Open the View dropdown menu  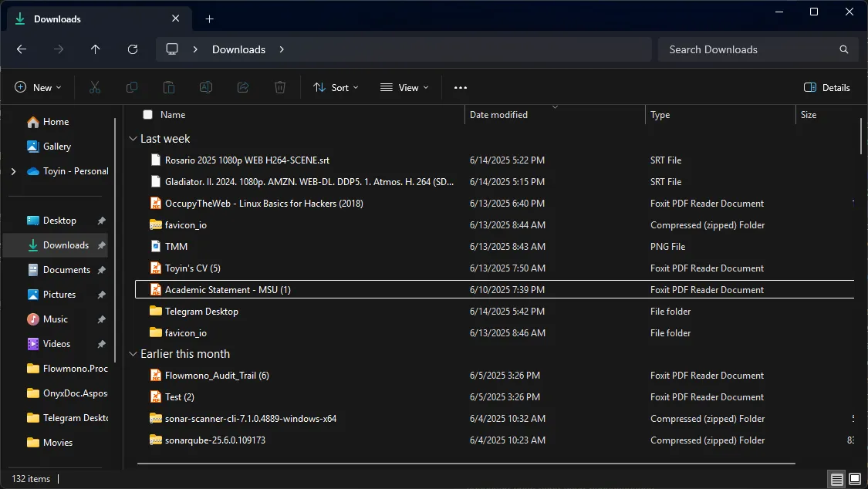click(404, 88)
